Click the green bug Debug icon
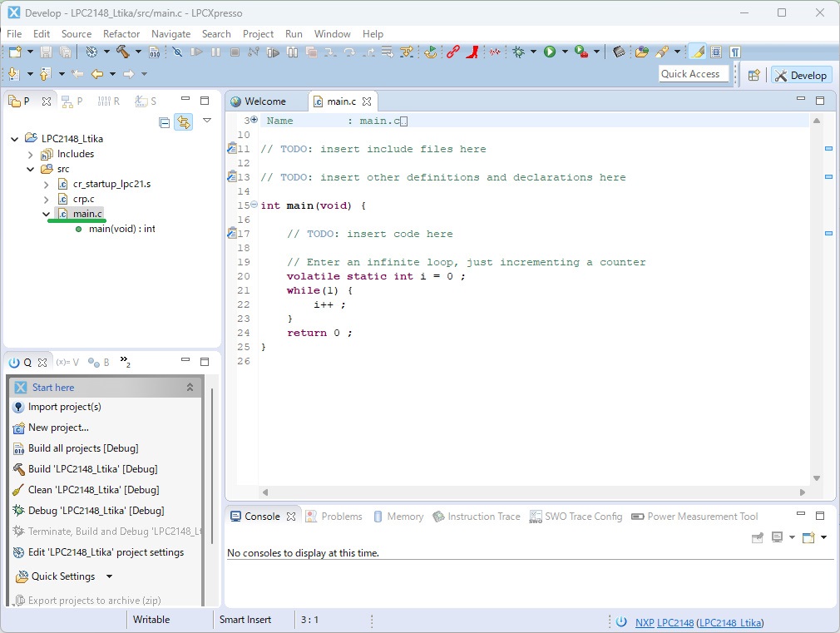The width and height of the screenshot is (840, 633). click(x=519, y=52)
